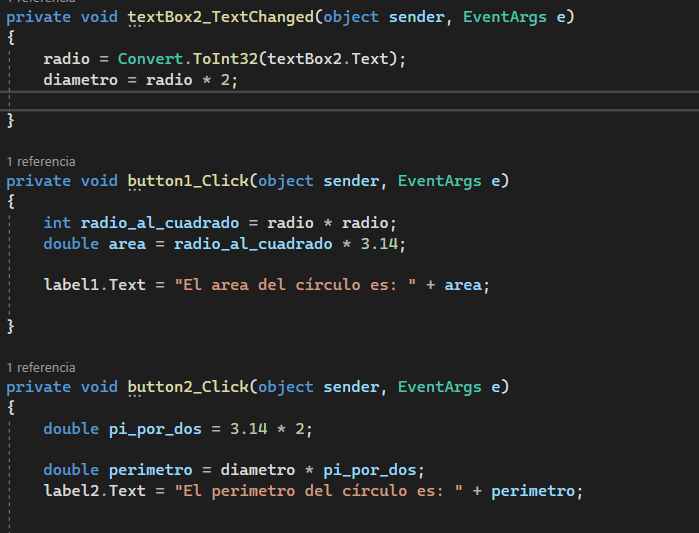This screenshot has height=533, width=699.
Task: Open '1 referencia' link above button2_Click
Action: click(x=41, y=367)
